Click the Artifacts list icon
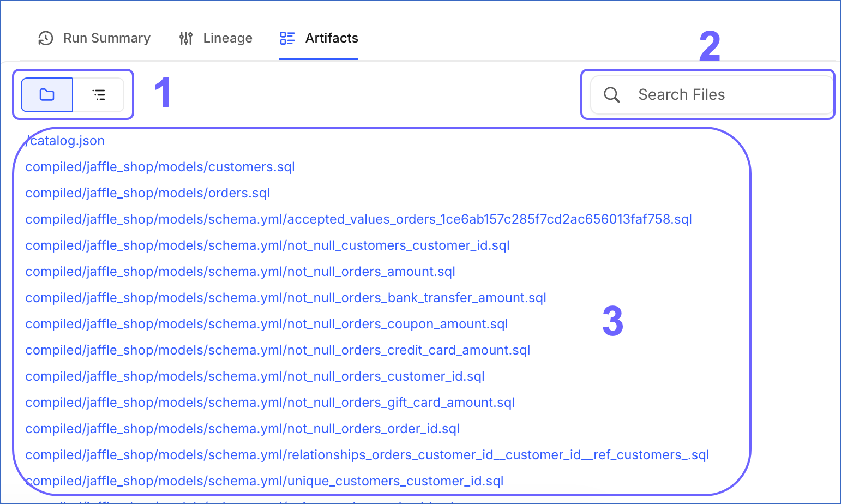The height and width of the screenshot is (504, 841). pos(287,38)
